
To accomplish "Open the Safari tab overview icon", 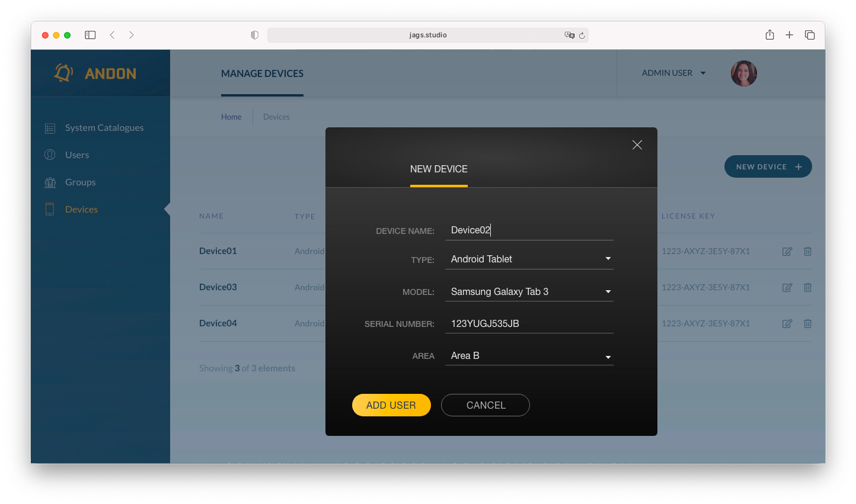I will [810, 35].
